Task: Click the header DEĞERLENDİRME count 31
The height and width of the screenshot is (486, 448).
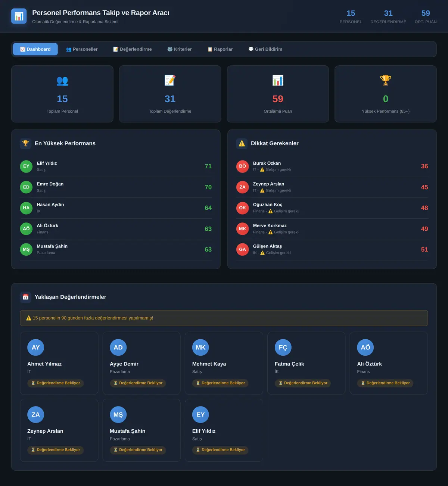Action: [x=388, y=13]
